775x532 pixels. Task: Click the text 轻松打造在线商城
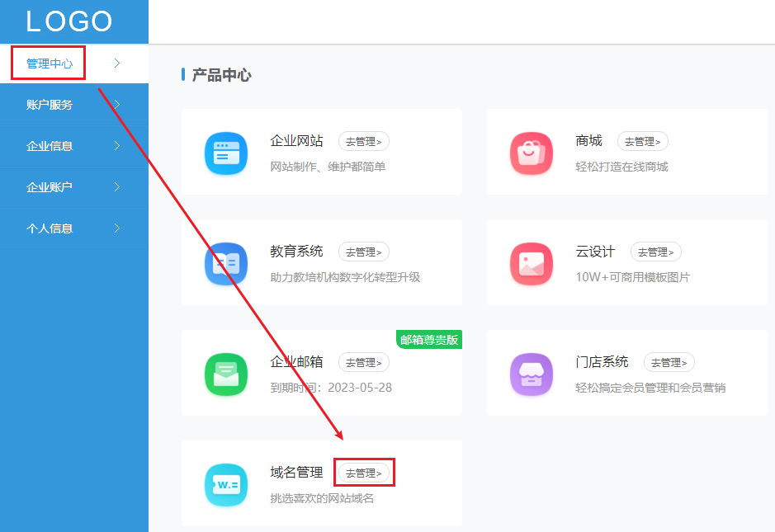621,167
